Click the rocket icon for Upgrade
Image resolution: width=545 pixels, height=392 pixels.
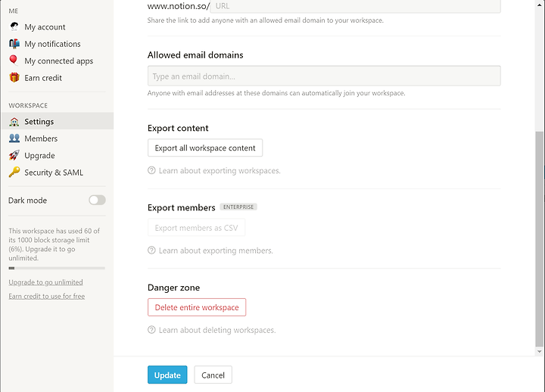coord(14,155)
